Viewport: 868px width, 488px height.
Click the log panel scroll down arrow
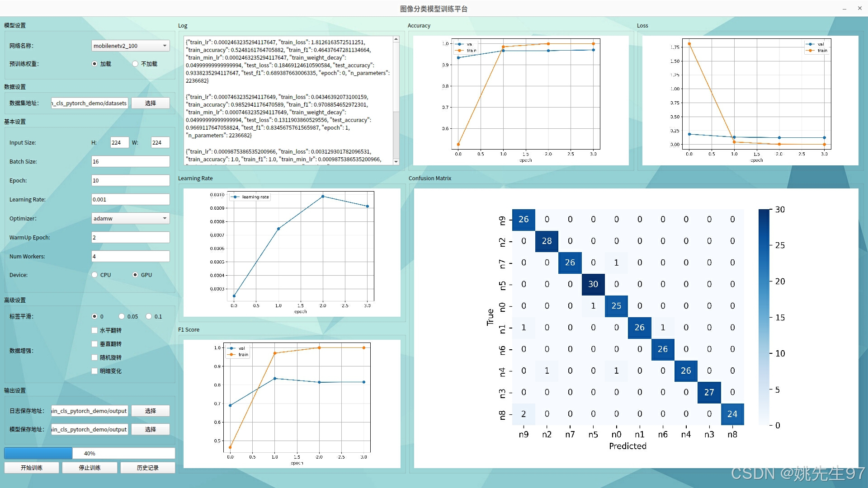[396, 161]
